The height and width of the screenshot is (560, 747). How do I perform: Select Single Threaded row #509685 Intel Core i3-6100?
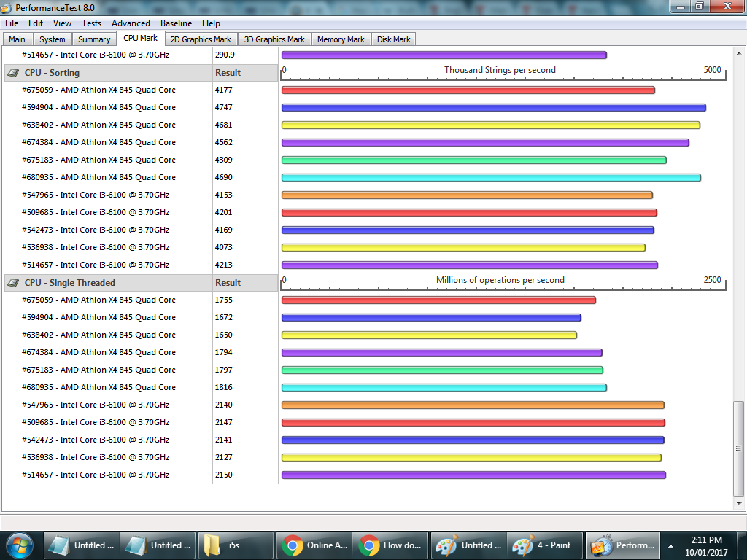tap(96, 422)
